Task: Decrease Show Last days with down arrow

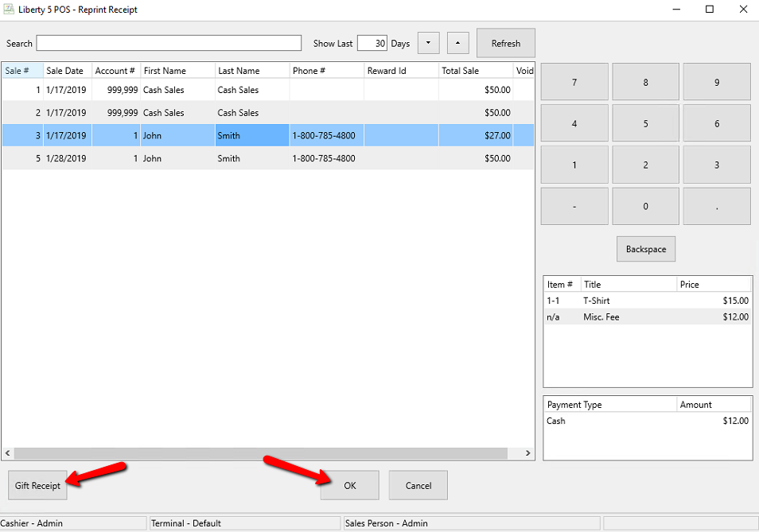Action: 428,43
